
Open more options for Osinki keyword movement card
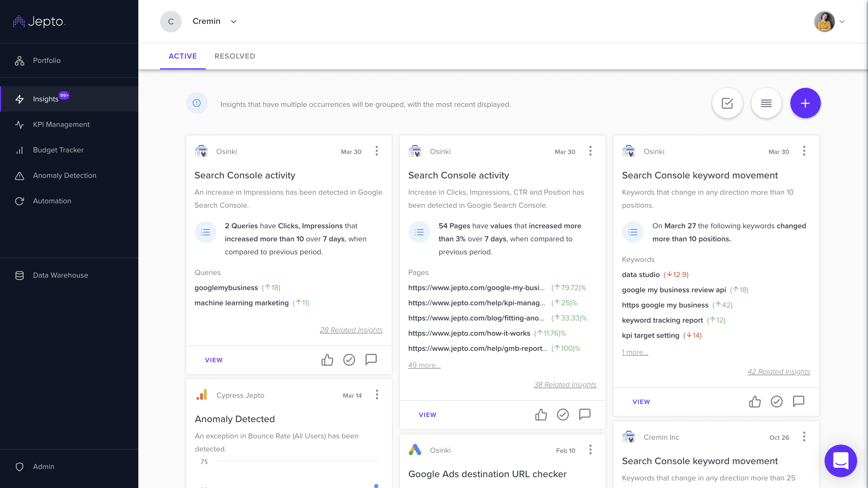click(x=804, y=151)
